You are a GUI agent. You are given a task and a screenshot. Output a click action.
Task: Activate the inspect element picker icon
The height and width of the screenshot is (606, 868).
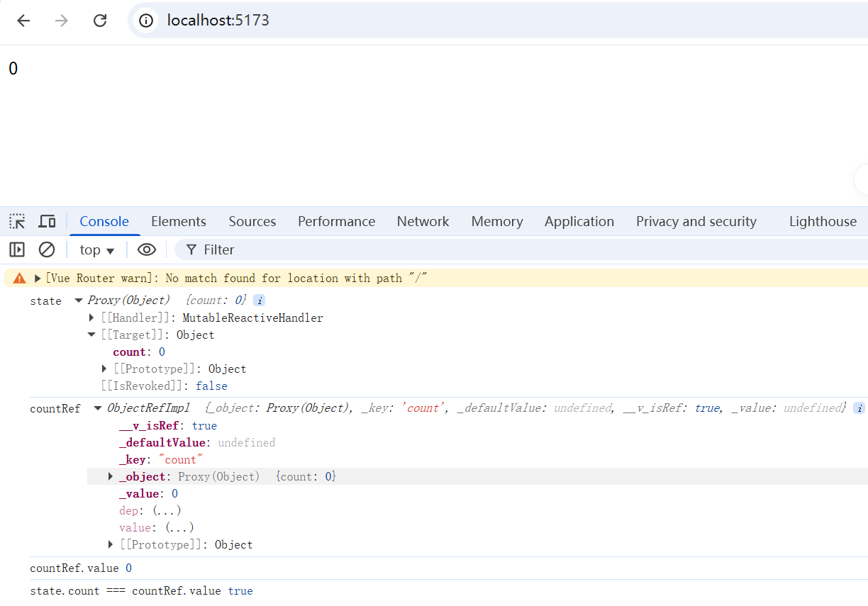17,221
